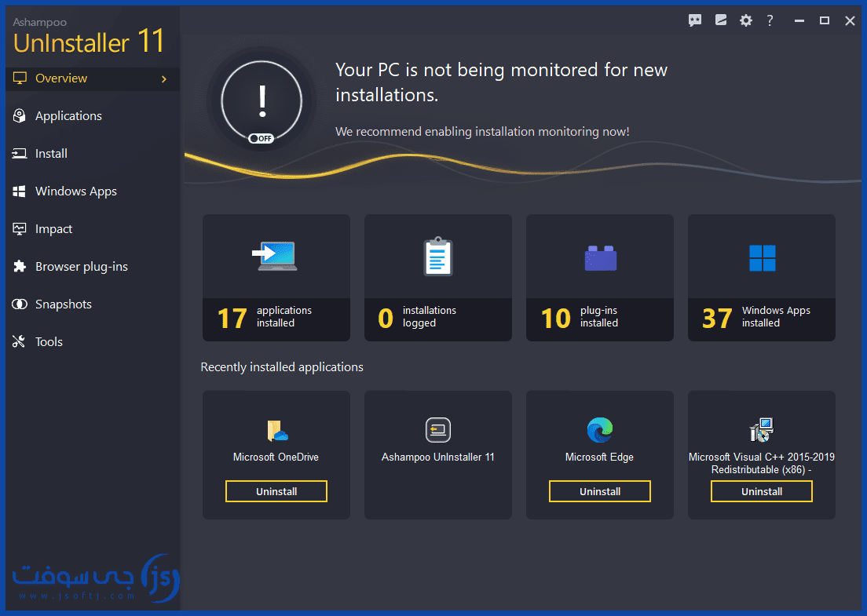Click the Overview monitor icon
This screenshot has width=867, height=616.
click(20, 78)
